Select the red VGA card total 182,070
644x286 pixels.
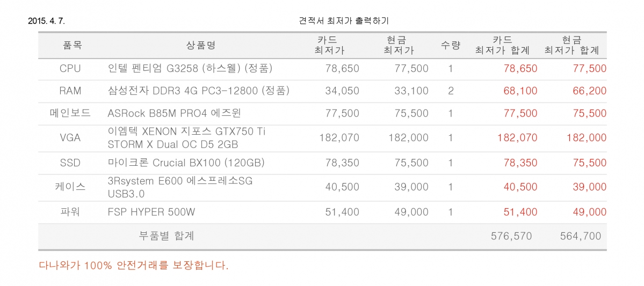(517, 138)
